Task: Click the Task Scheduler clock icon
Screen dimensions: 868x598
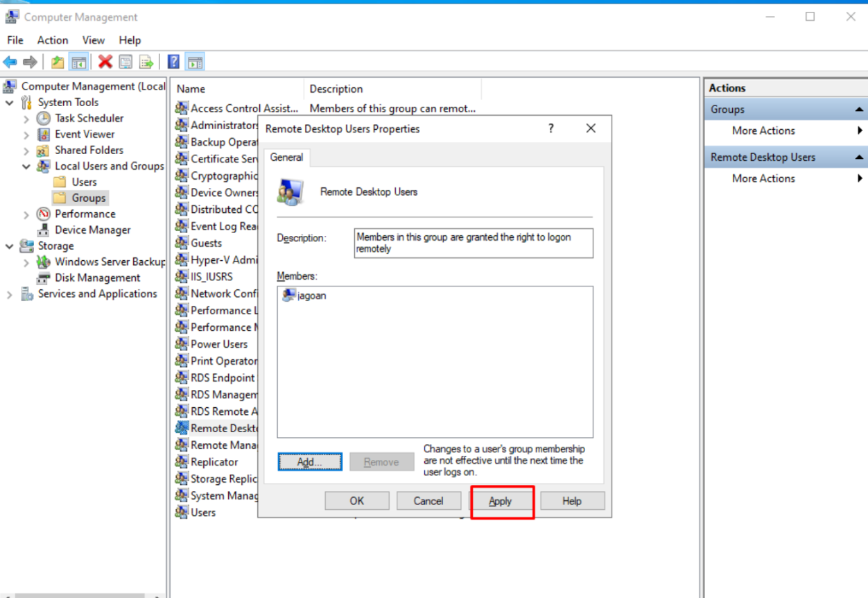Action: pos(44,118)
